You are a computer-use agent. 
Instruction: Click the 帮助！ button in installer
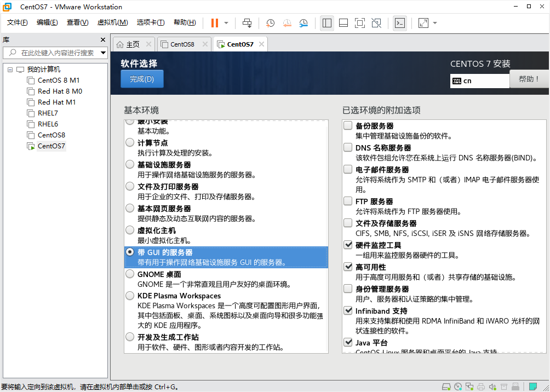point(529,79)
